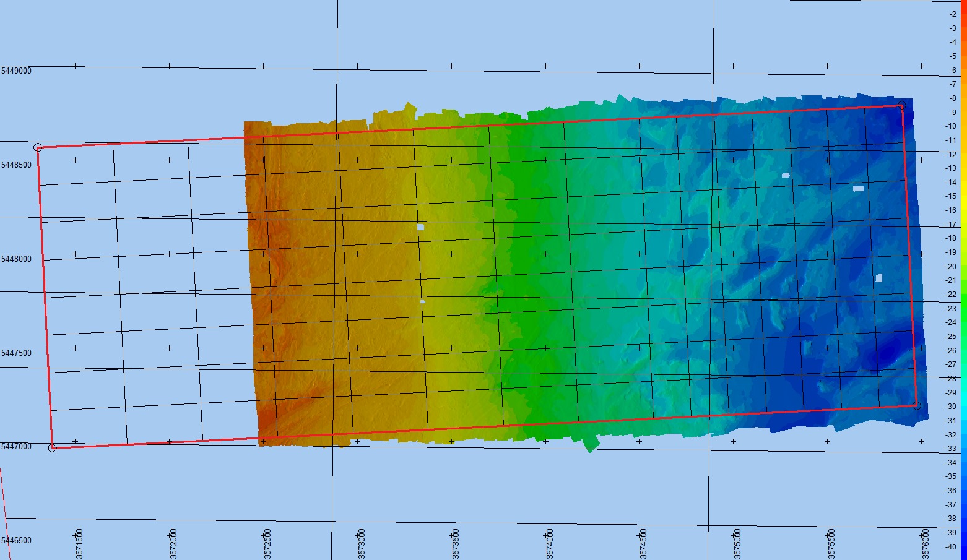Click the -20 depth value on color scale

tap(950, 267)
